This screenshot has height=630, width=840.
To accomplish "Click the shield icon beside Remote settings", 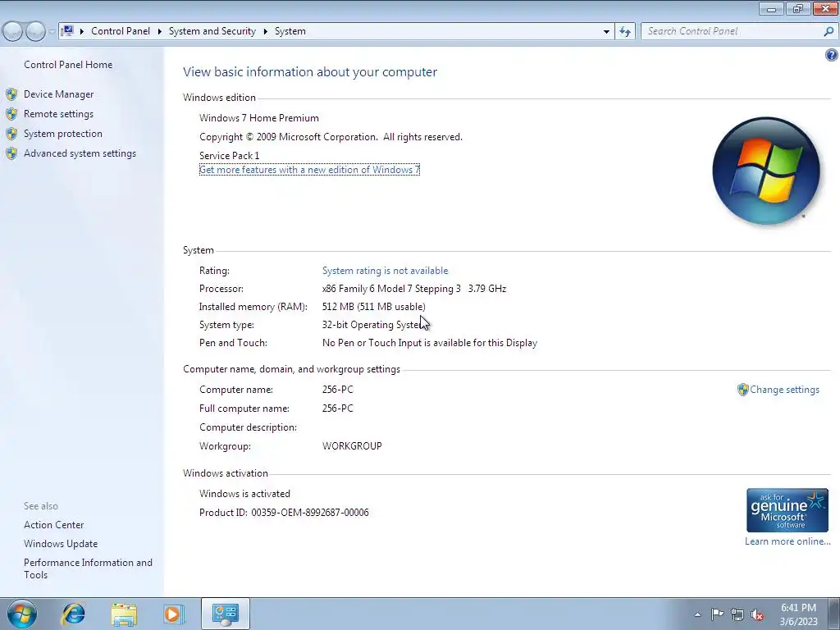I will tap(11, 114).
